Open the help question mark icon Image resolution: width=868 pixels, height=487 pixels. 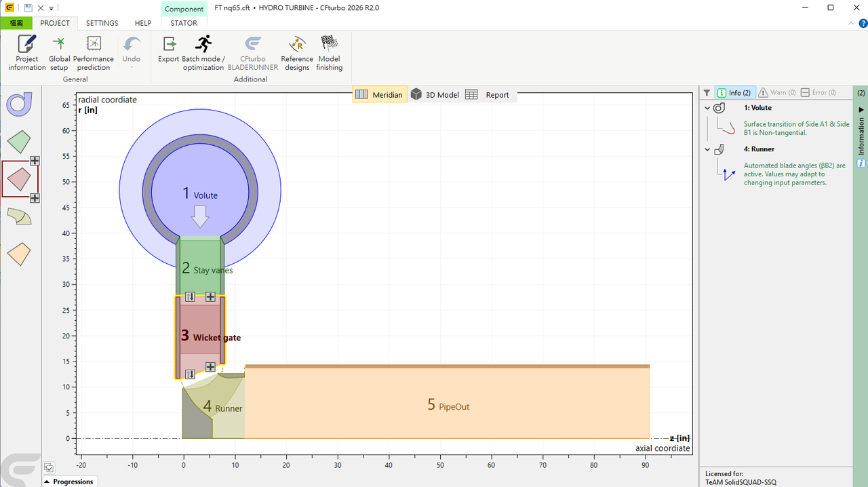(x=863, y=23)
